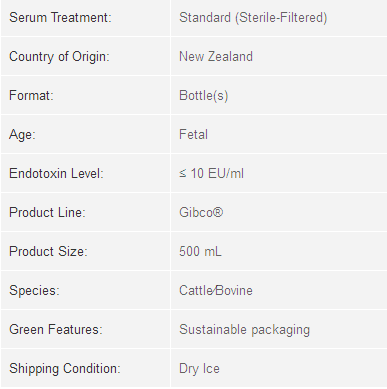Click the Green Features label

tap(56, 329)
